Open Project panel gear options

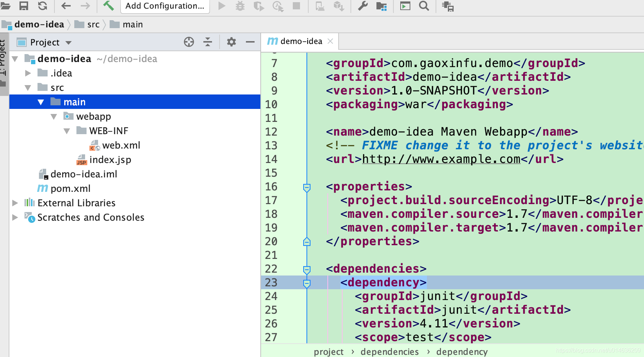[231, 42]
